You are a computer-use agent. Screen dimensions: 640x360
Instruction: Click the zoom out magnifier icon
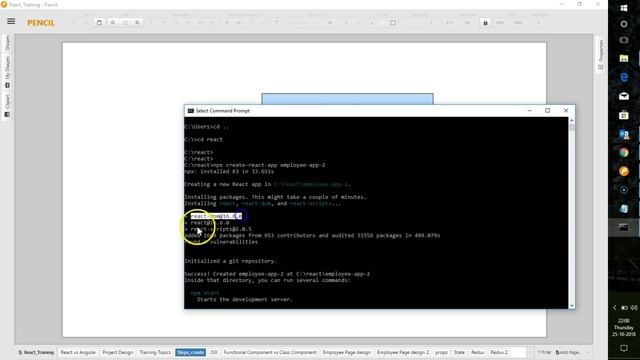(138, 22)
